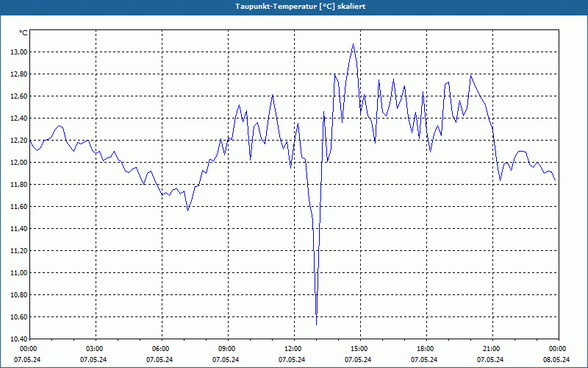Screen dimensions: 588x368
Task: Click the 11,00 y-axis value
Action: pos(19,273)
